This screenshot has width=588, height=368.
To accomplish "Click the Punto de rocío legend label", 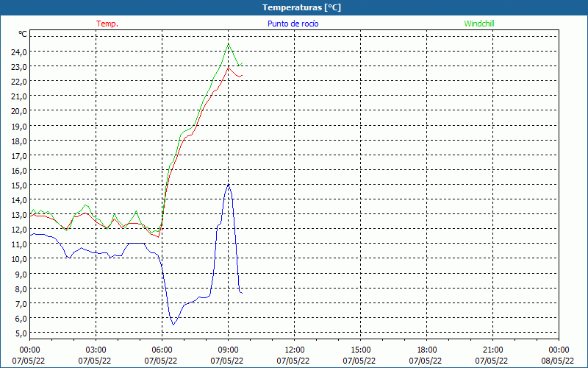I will 293,24.
